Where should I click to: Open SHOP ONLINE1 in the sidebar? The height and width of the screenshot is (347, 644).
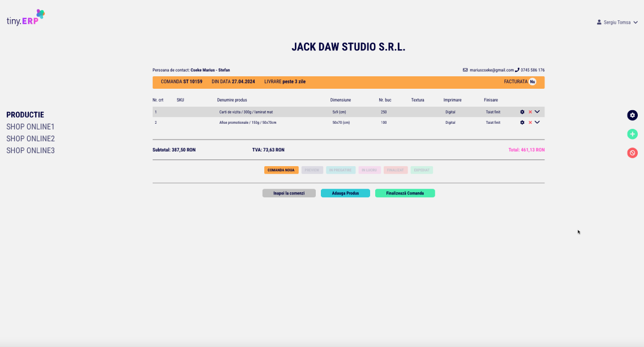31,127
